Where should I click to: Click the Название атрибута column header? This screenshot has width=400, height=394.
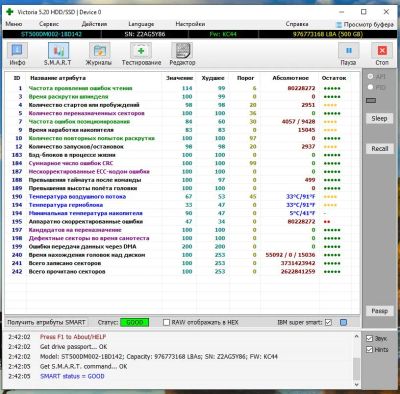[58, 78]
